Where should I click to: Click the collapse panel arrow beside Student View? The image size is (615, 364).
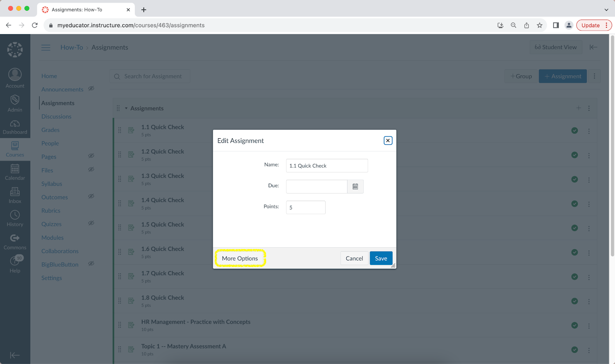point(593,47)
